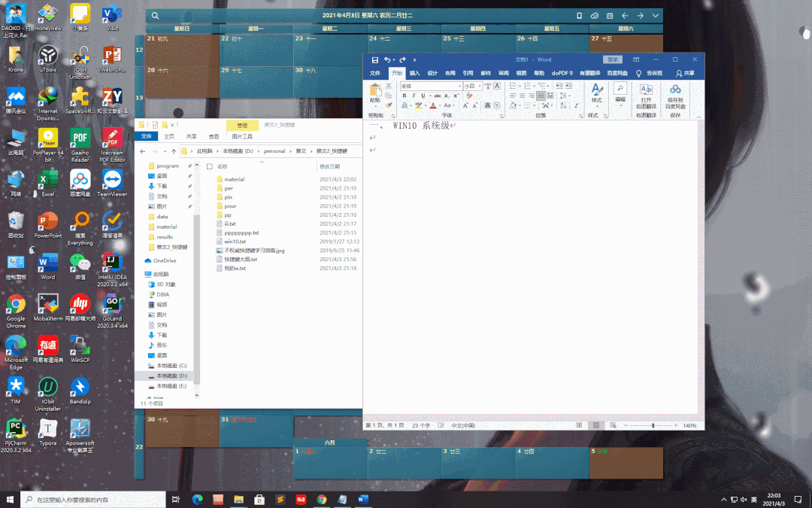Screen dimensions: 812x508
Task: Save the Word document with the floppy-disk icon
Action: (x=375, y=60)
